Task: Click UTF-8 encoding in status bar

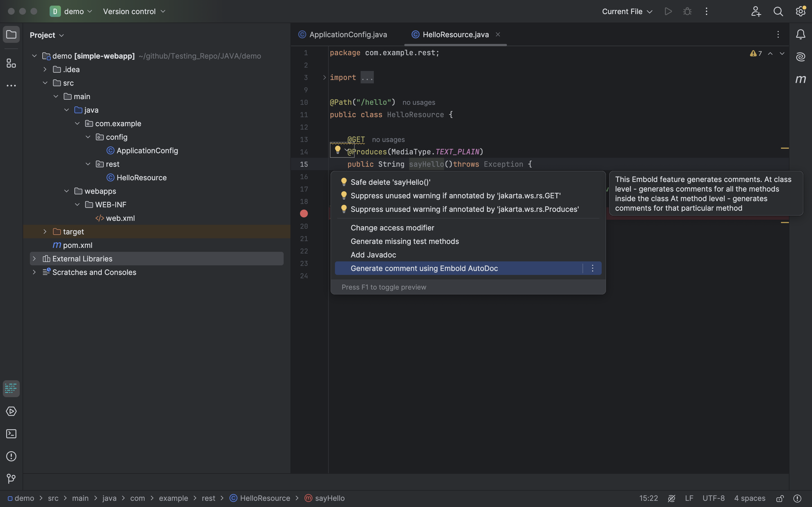Action: [x=713, y=498]
